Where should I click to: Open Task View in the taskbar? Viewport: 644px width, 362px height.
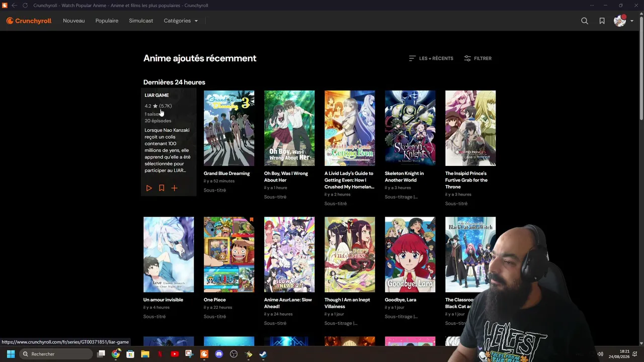coord(101,354)
